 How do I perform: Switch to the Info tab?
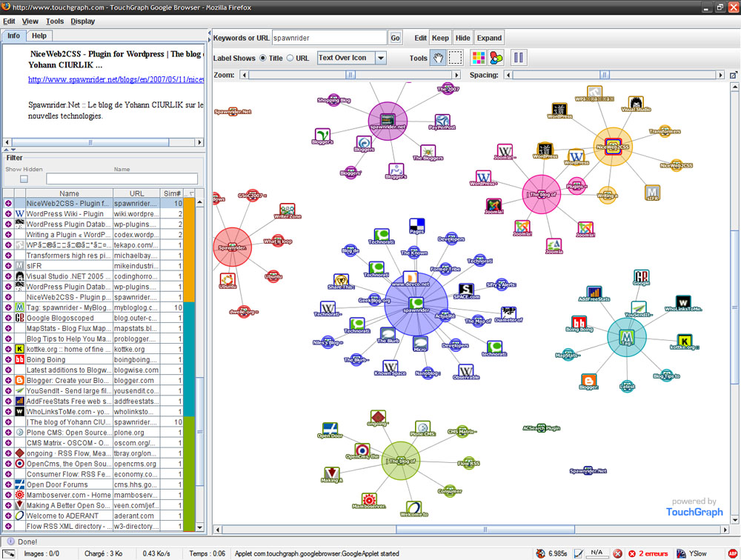[13, 36]
